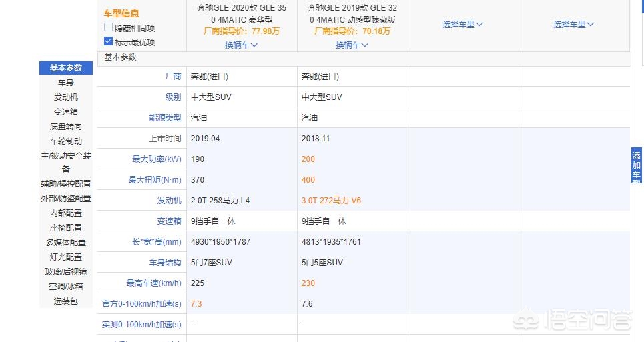Image resolution: width=644 pixels, height=342 pixels.
Task: Click the 最大扭矩(N·m) label
Action: point(155,179)
